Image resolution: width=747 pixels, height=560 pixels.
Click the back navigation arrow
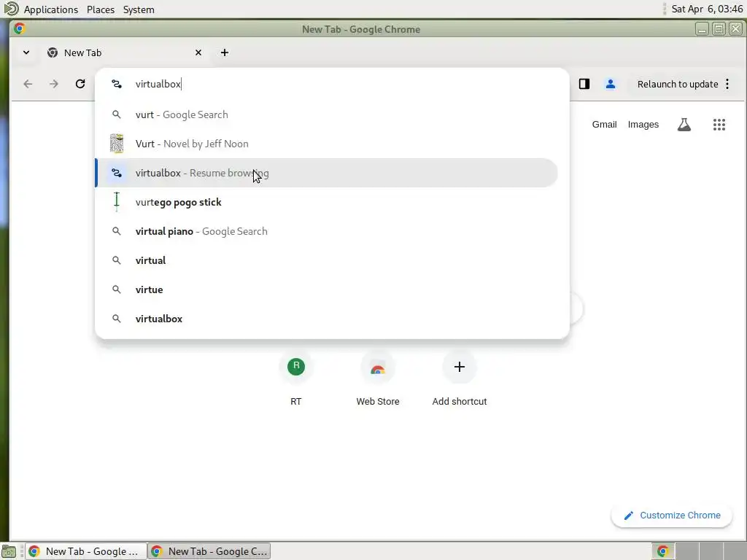tap(28, 85)
